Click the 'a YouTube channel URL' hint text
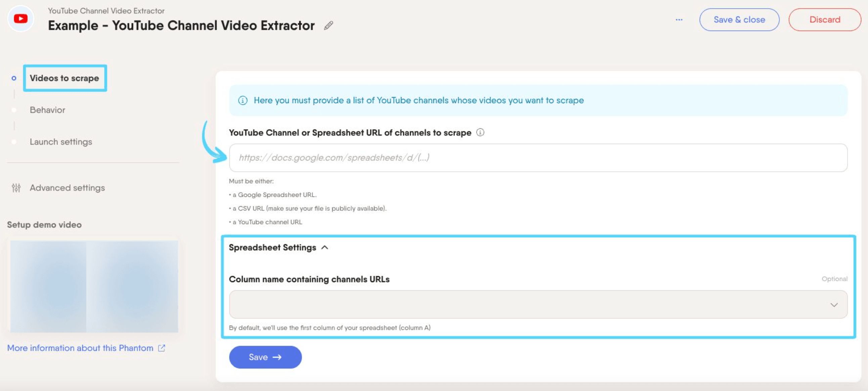The image size is (868, 391). pos(265,222)
